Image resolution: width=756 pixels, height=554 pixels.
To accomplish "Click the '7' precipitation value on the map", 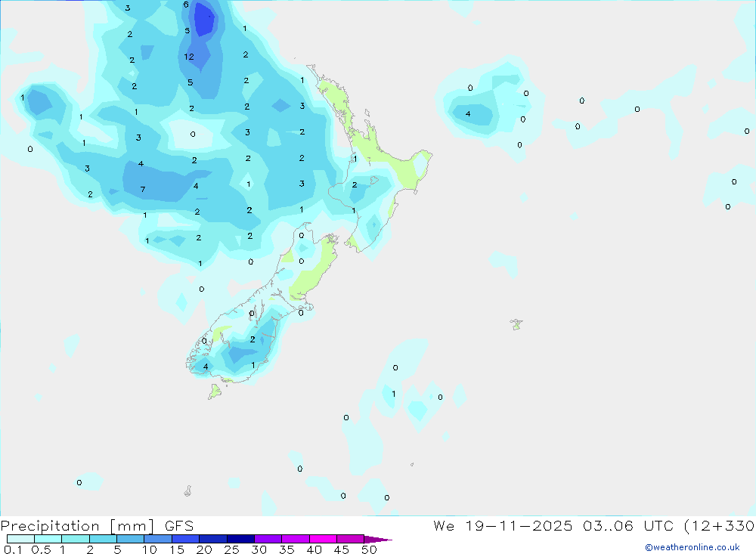I will tap(143, 190).
